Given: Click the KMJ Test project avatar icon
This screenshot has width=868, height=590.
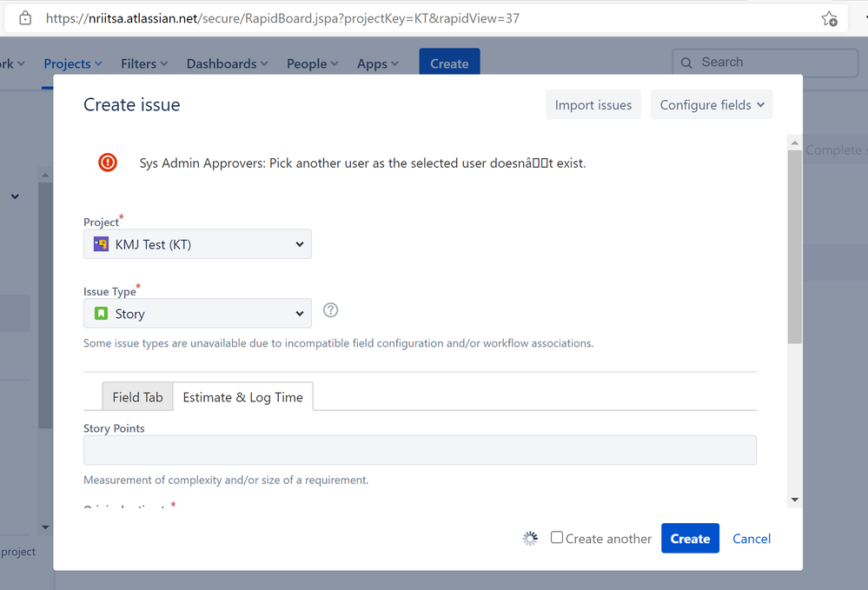Looking at the screenshot, I should (x=101, y=244).
